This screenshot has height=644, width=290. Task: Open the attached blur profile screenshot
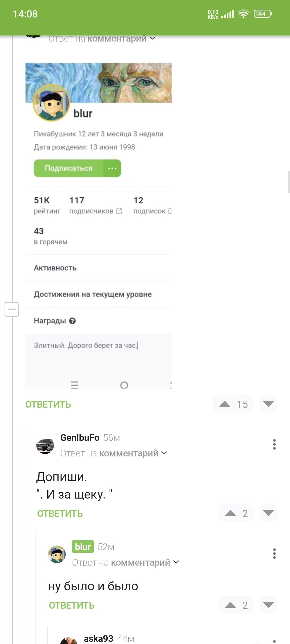click(98, 225)
